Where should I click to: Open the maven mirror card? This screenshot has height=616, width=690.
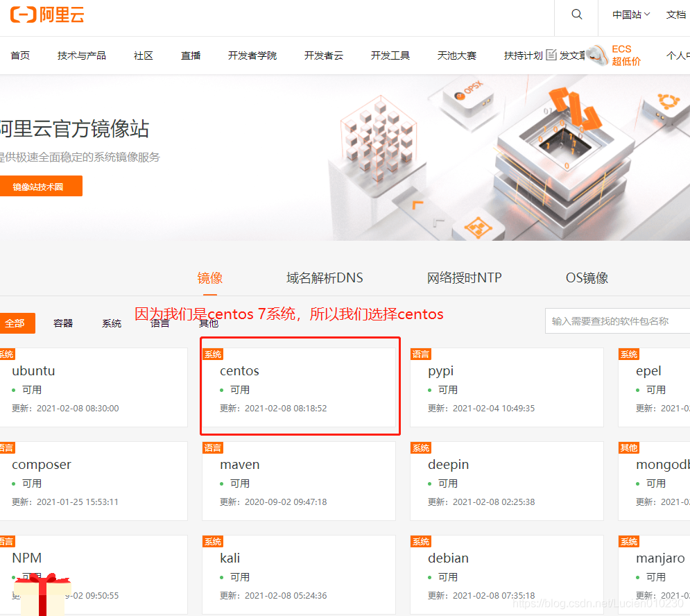pos(299,481)
